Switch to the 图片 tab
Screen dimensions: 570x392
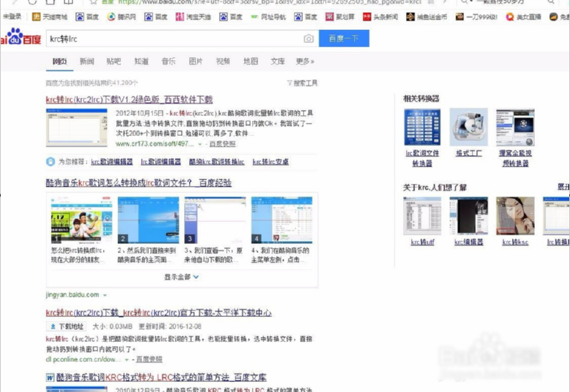[195, 62]
